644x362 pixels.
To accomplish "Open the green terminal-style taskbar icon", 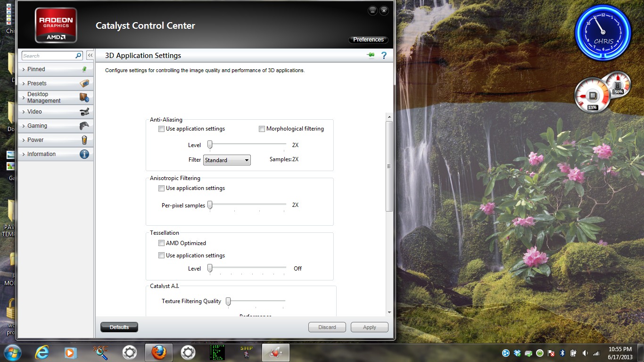I will click(217, 353).
